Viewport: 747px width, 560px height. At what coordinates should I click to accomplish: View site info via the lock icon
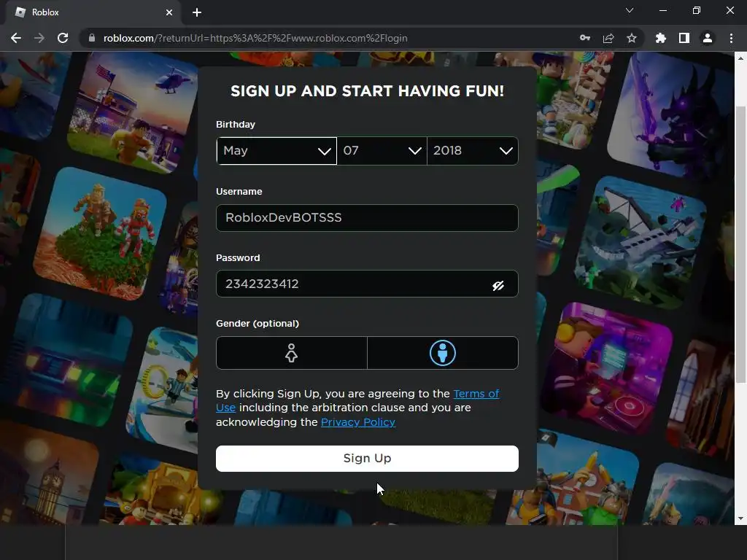click(92, 38)
